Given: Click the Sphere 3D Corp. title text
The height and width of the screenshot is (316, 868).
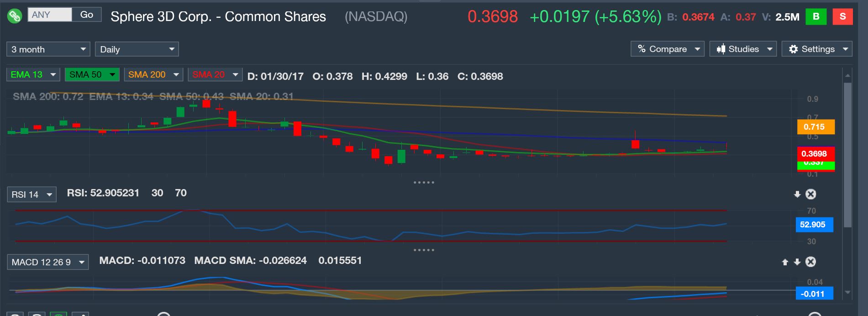Looking at the screenshot, I should [x=218, y=17].
